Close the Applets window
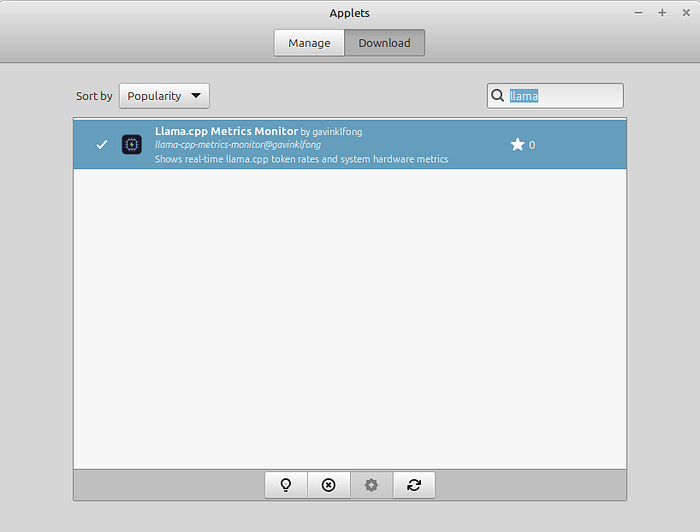This screenshot has height=532, width=700. pos(686,13)
